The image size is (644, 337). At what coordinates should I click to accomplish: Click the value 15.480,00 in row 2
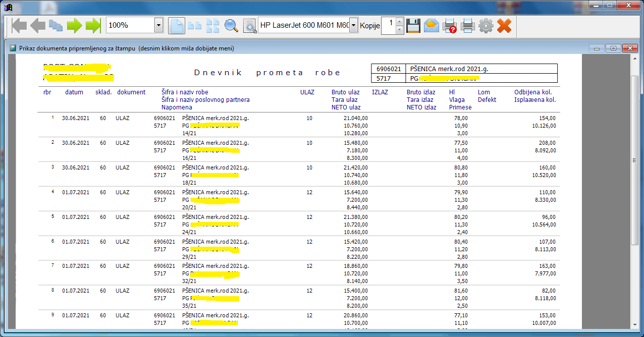pyautogui.click(x=355, y=143)
